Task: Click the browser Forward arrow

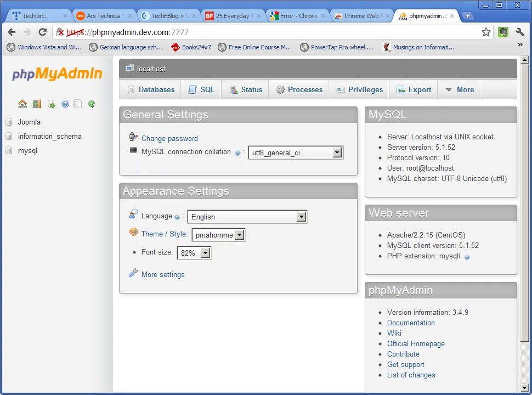Action: 27,32
